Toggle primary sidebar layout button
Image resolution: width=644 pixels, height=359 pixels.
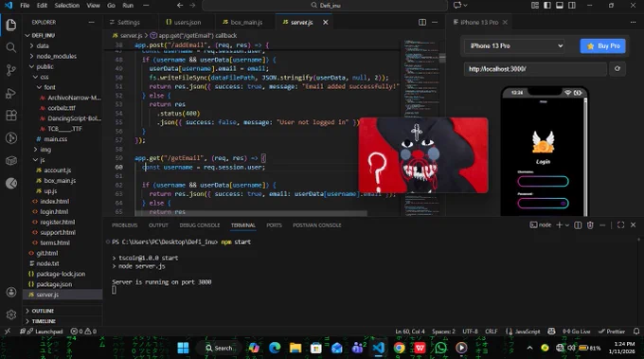(x=547, y=6)
